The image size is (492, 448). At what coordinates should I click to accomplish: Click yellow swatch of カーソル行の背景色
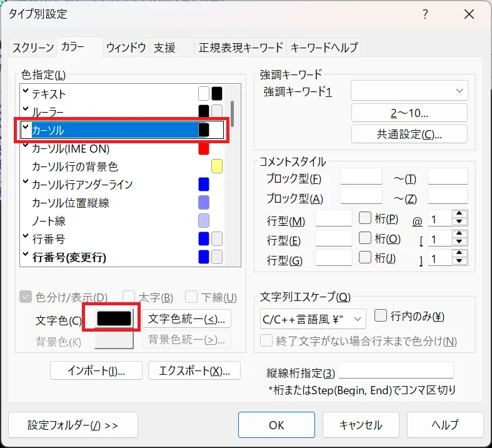[217, 166]
